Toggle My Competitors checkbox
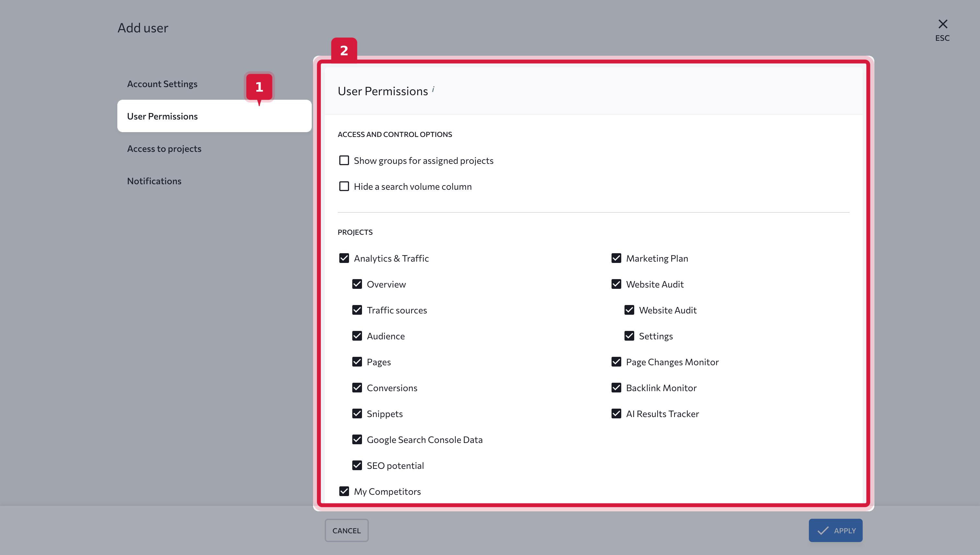 click(x=344, y=491)
